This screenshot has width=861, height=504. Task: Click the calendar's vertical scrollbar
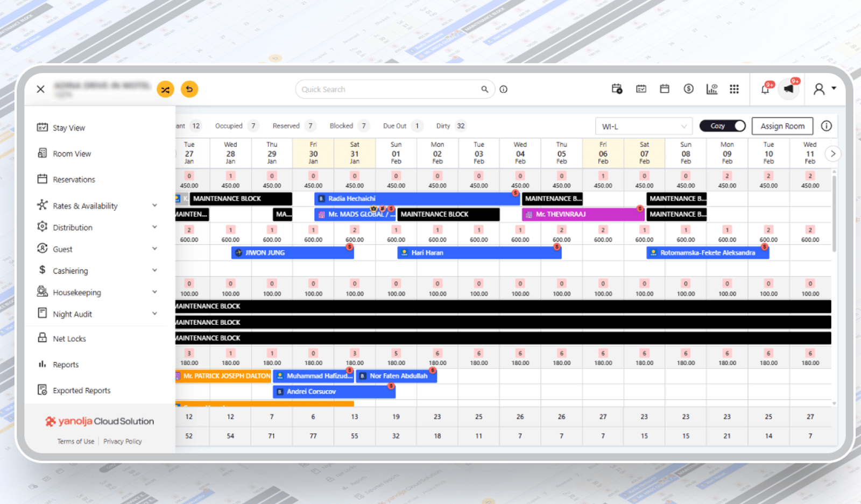point(834,212)
